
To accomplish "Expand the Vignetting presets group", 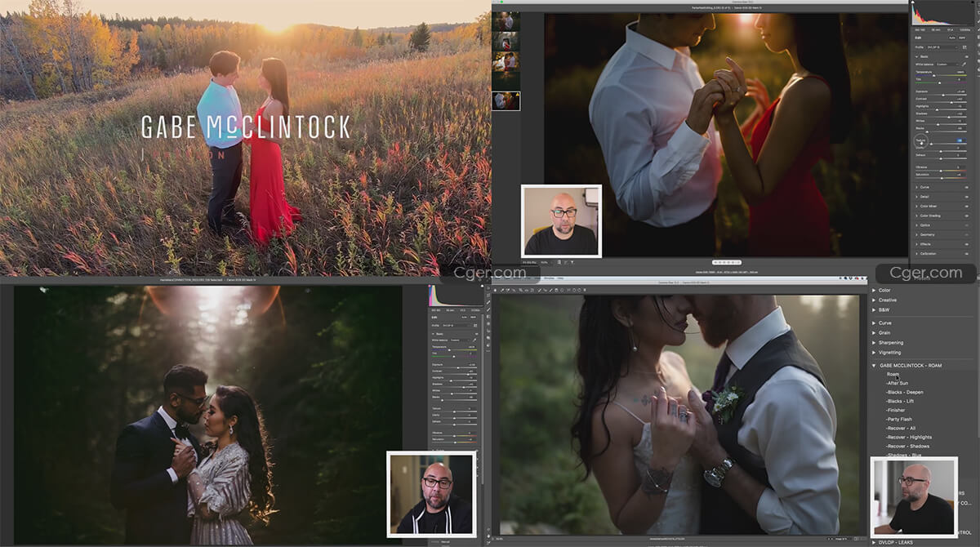I will pyautogui.click(x=874, y=353).
